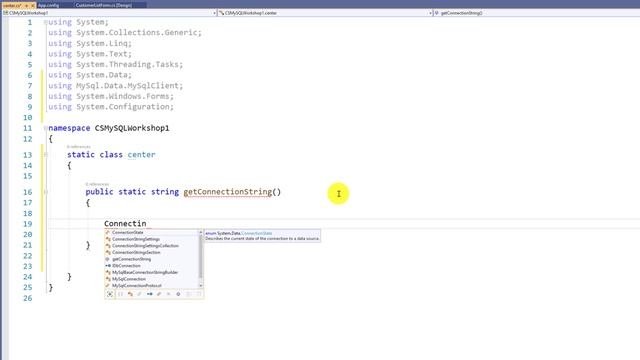Toggle the interface filter in IntelliSense bar
The height and width of the screenshot is (360, 640).
[x=149, y=294]
